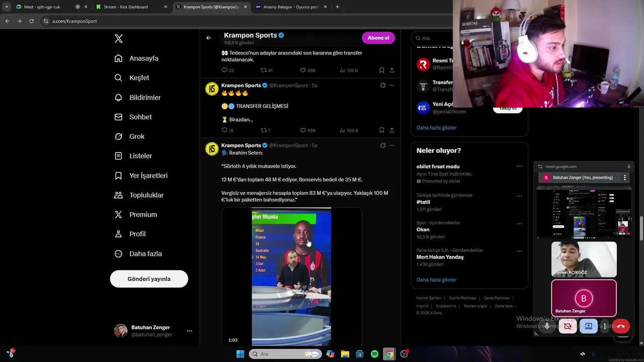644x362 pixels.
Task: Click Krampon Sports author name on İbrahim Seten tweet
Action: click(x=241, y=145)
